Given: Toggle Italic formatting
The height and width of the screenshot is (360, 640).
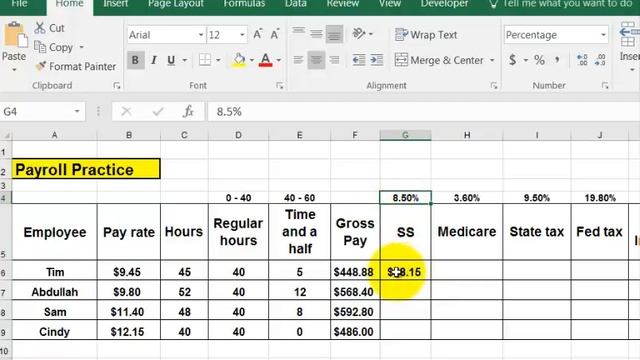Looking at the screenshot, I should tap(153, 60).
